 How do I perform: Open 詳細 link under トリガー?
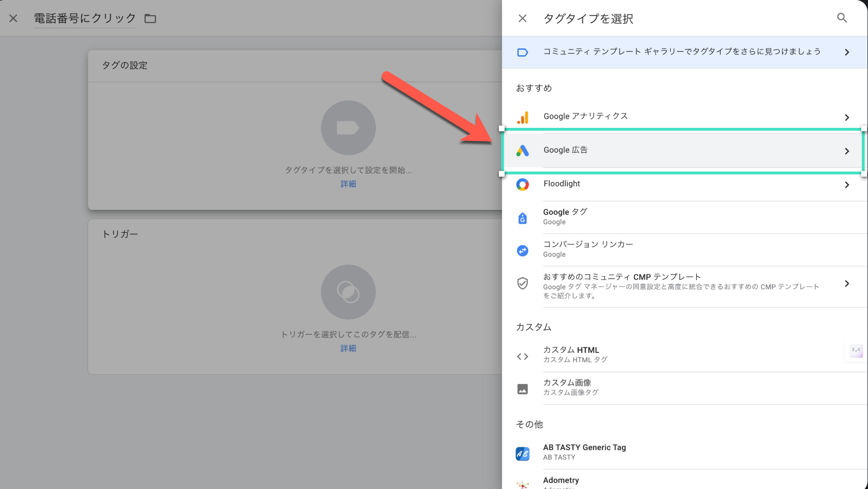[x=348, y=348]
